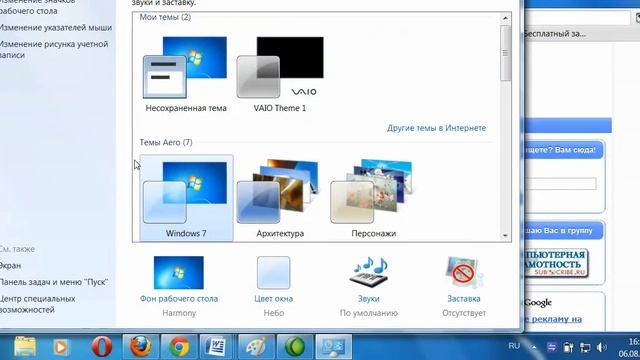This screenshot has width=640, height=360.
Task: Click the Фон рабочего стола link text
Action: 179,299
